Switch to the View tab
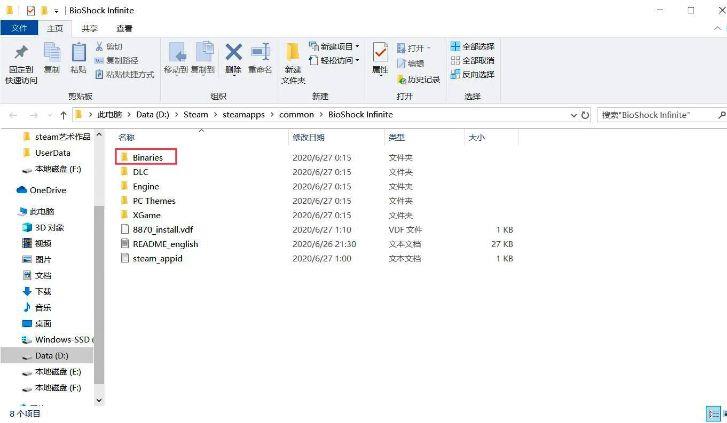Image resolution: width=727 pixels, height=423 pixels. 124,28
